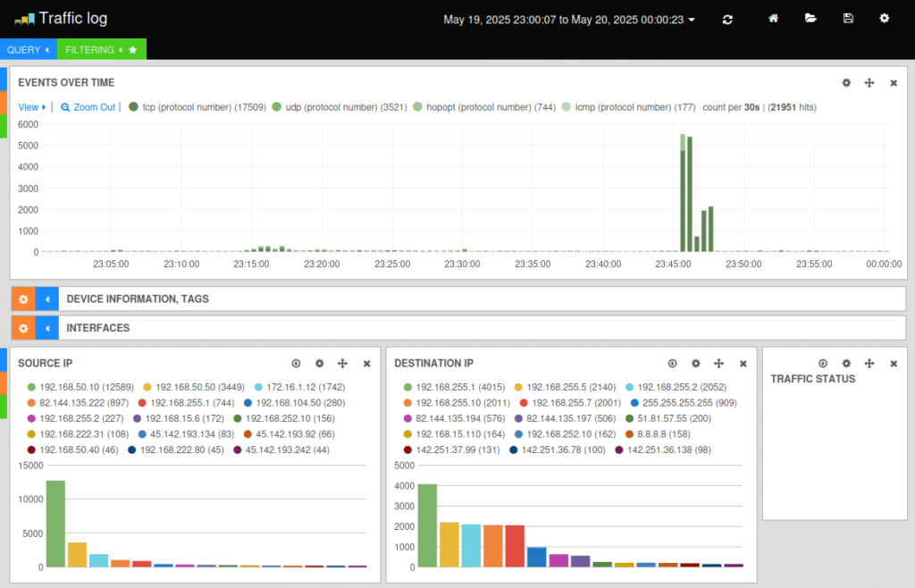Open the Traffic Status panel inspect icon

823,364
